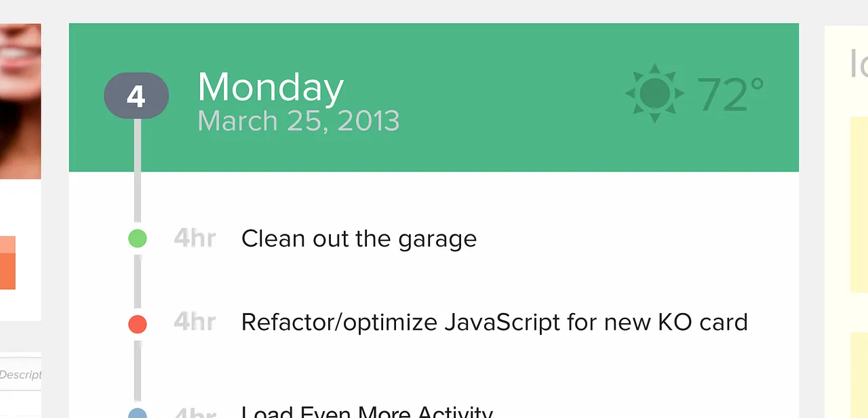This screenshot has height=418, width=868.
Task: Click "Load Even More Activity"
Action: coord(367,412)
